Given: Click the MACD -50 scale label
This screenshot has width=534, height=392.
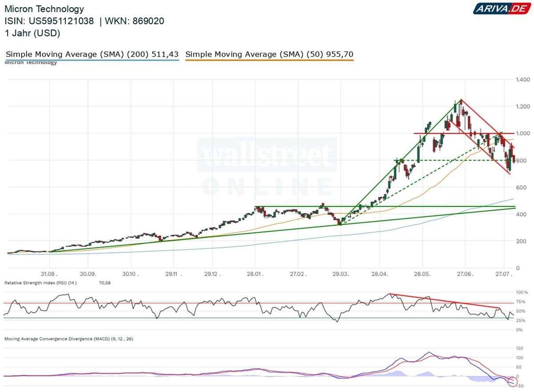Looking at the screenshot, I should pos(519,385).
